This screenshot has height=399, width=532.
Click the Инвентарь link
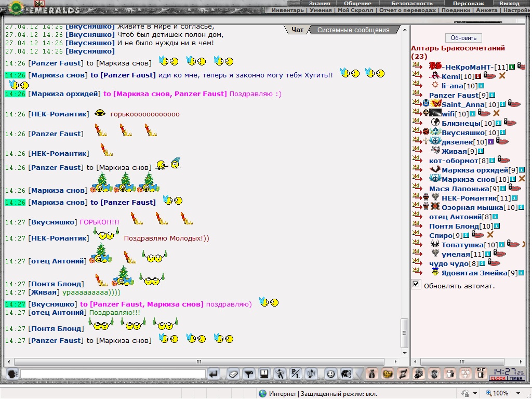click(x=288, y=10)
